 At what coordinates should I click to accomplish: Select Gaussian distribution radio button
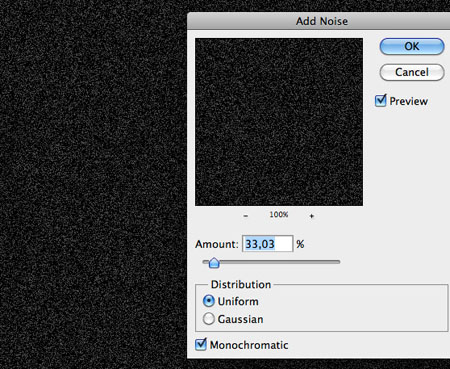coord(209,319)
